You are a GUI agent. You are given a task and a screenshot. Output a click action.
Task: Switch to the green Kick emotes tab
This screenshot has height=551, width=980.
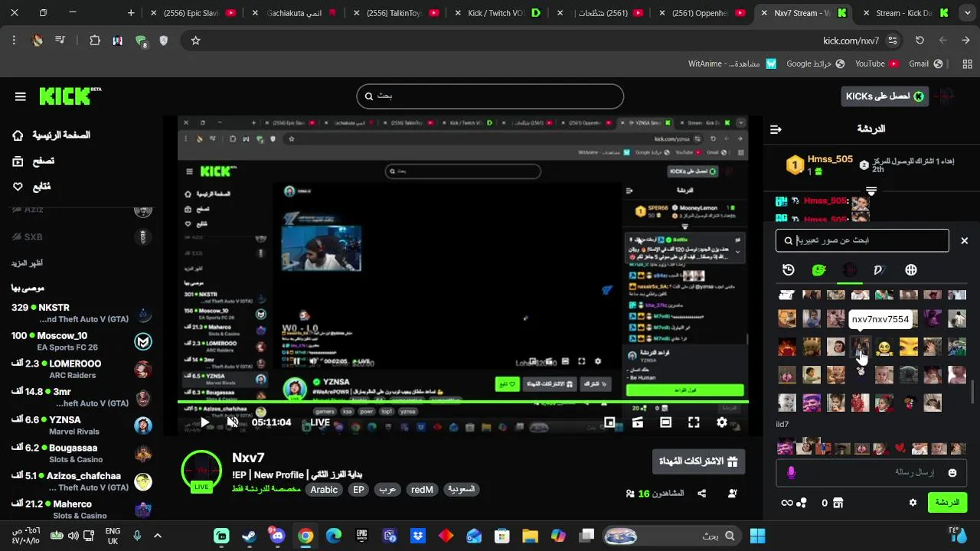(819, 270)
